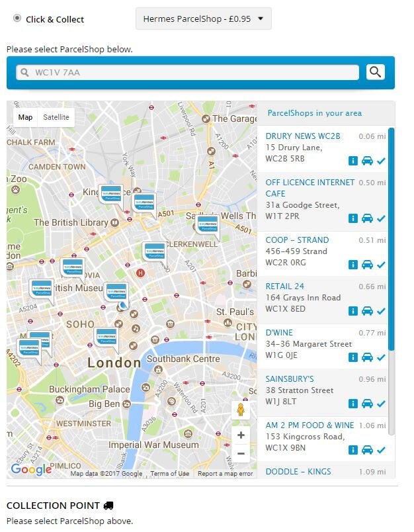Select Drury News WC2B with checkmark icon
414x532 pixels.
(381, 161)
